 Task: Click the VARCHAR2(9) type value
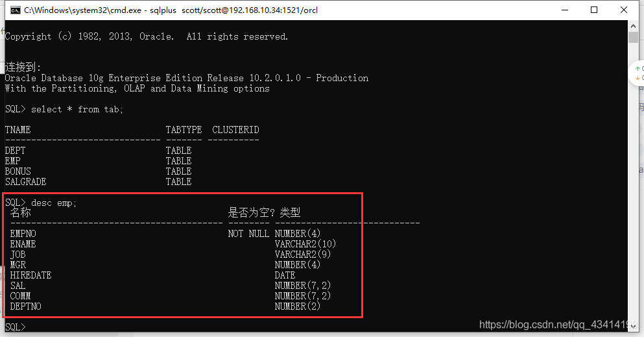click(x=303, y=255)
